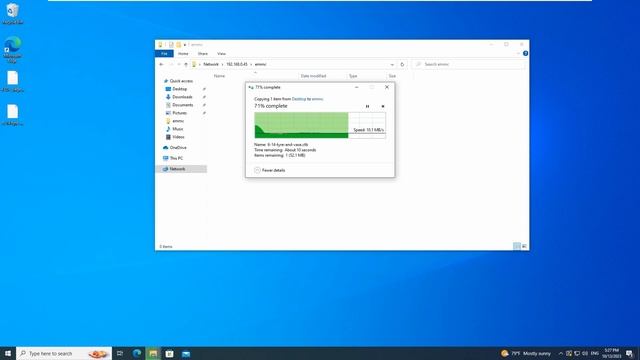Switch to Large icons view in status bar
Viewport: 640px width, 360px height.
[x=524, y=246]
